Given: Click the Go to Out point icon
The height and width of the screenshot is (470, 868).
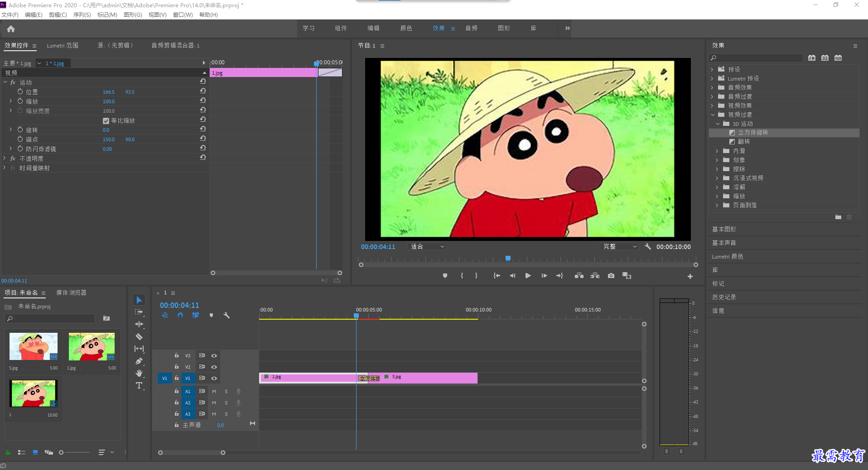Looking at the screenshot, I should (x=559, y=275).
